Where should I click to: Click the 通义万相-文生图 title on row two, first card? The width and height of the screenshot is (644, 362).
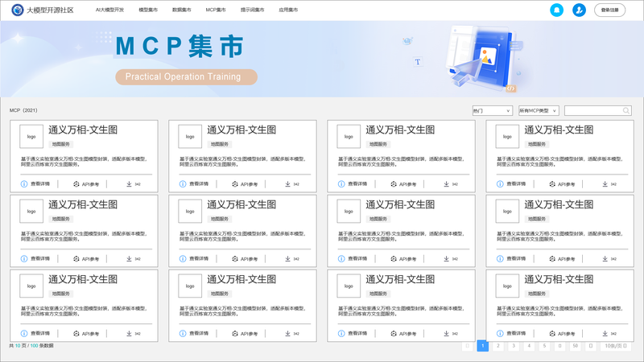[x=83, y=204]
